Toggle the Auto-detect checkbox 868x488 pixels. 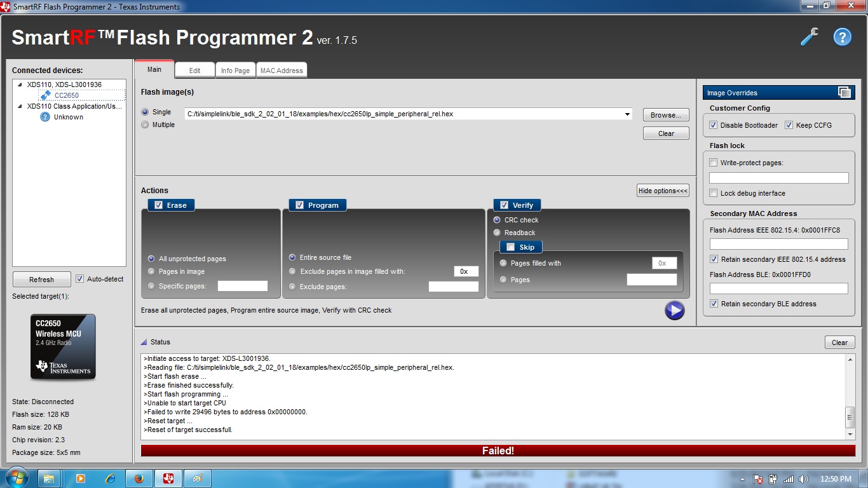[79, 279]
